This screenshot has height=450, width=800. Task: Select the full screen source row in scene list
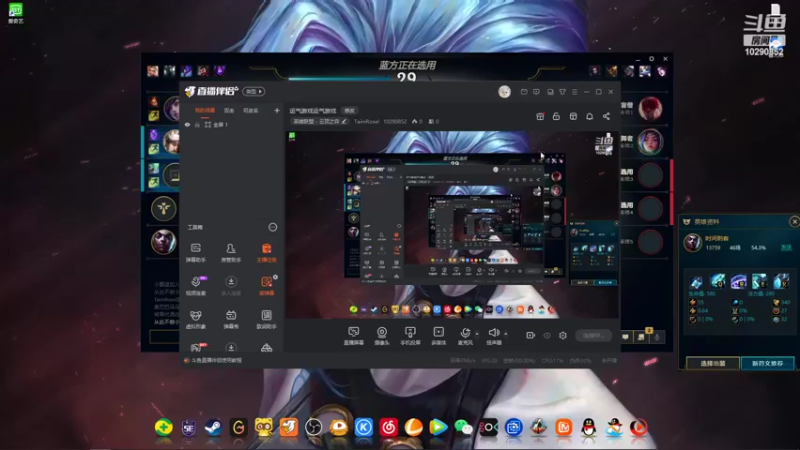click(x=232, y=124)
